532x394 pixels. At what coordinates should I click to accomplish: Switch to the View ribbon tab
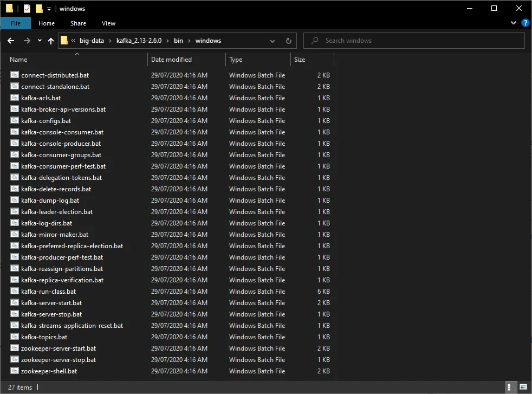click(x=108, y=23)
